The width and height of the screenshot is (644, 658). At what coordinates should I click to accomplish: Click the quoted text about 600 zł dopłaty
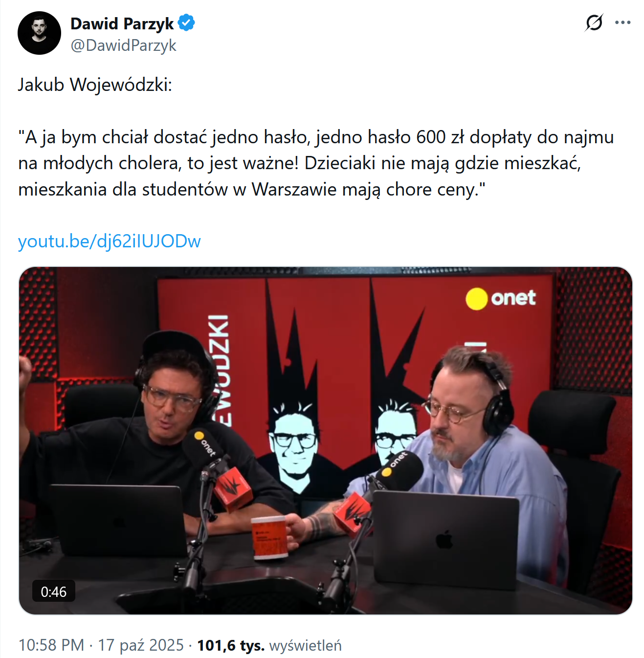point(316,163)
